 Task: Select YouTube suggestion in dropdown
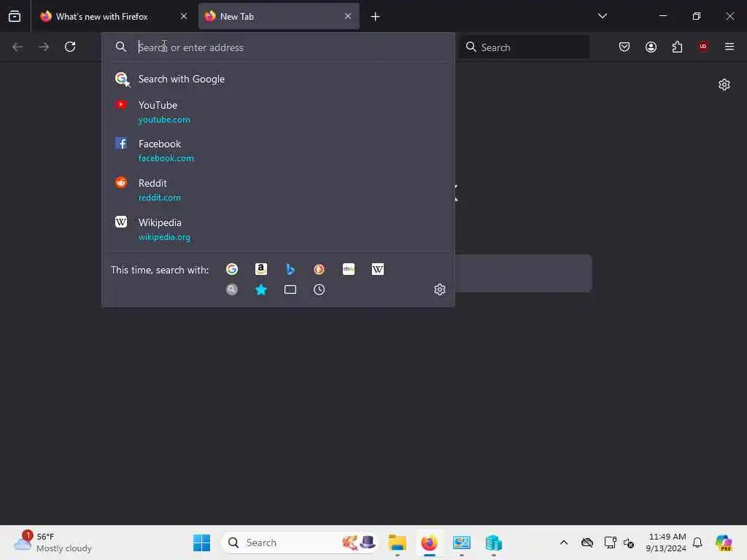[278, 112]
